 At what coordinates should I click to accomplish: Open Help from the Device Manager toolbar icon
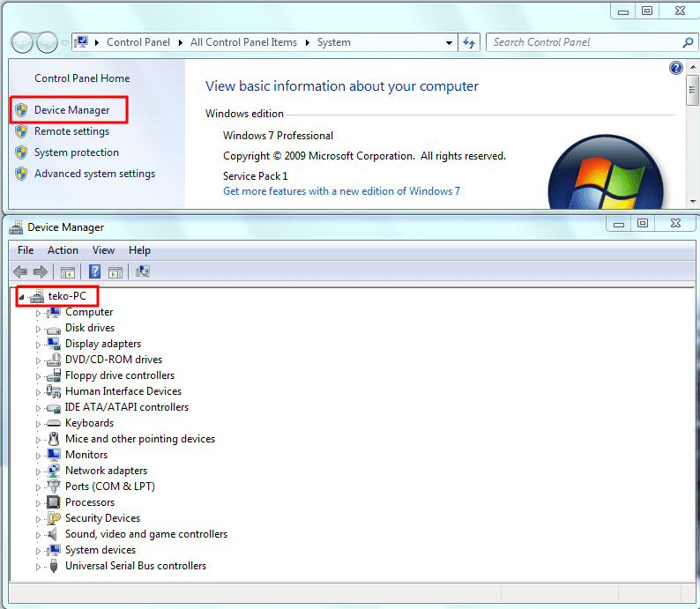pos(94,271)
